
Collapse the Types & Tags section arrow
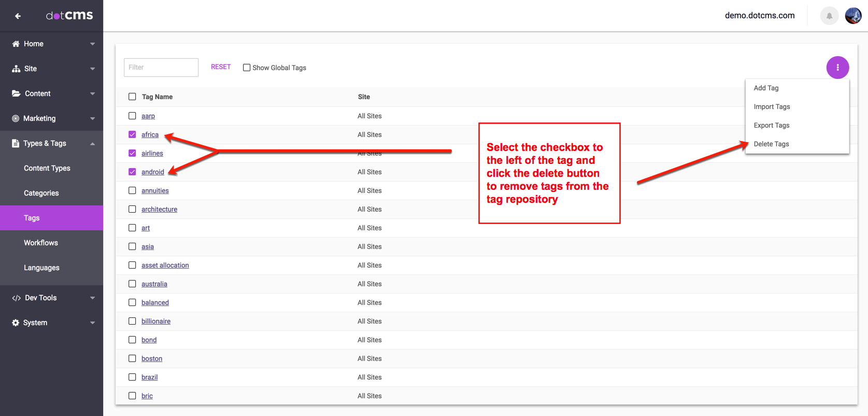(93, 144)
